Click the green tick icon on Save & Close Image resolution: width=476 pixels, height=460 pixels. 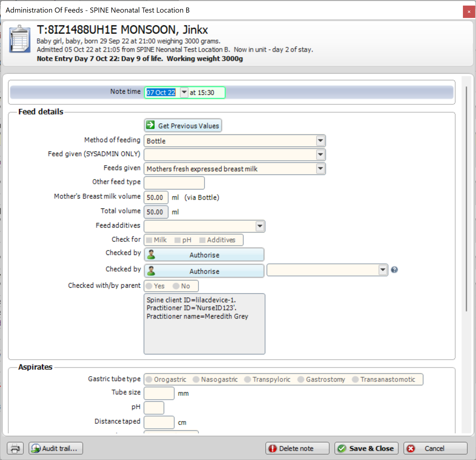coord(342,448)
